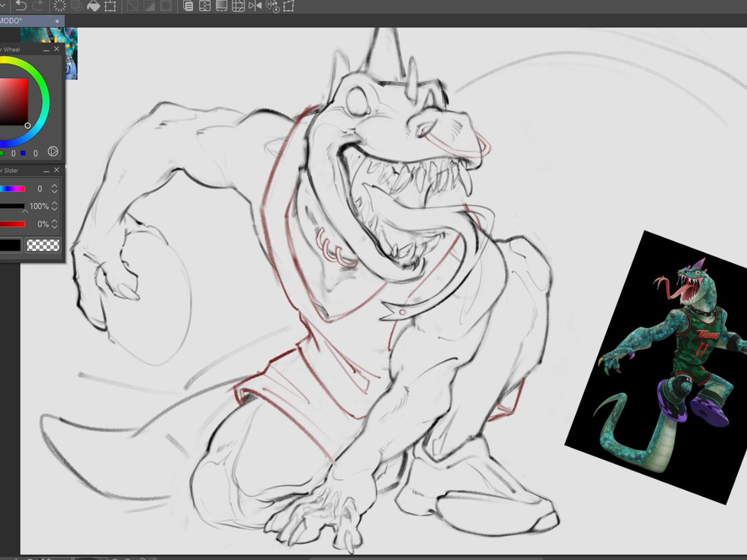The height and width of the screenshot is (560, 747).
Task: Click the up-down arrows panel icon
Action: (x=205, y=6)
